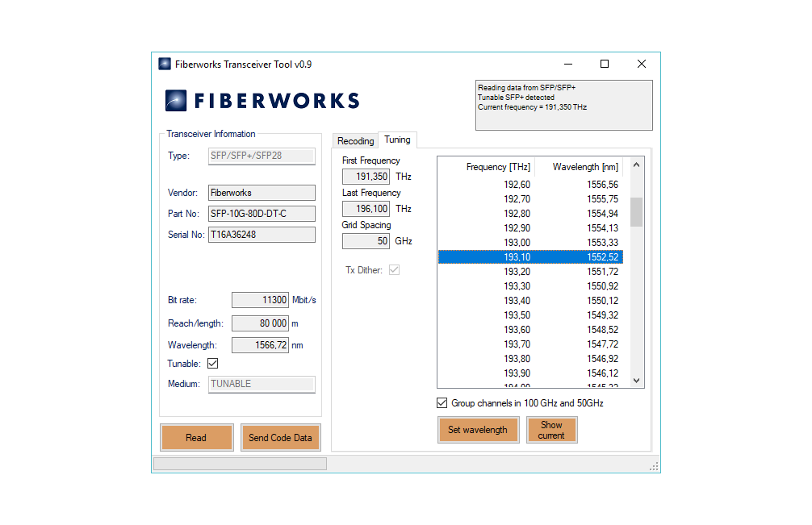Click the Wavelength [nm] column header
The width and height of the screenshot is (812, 525).
coord(579,167)
